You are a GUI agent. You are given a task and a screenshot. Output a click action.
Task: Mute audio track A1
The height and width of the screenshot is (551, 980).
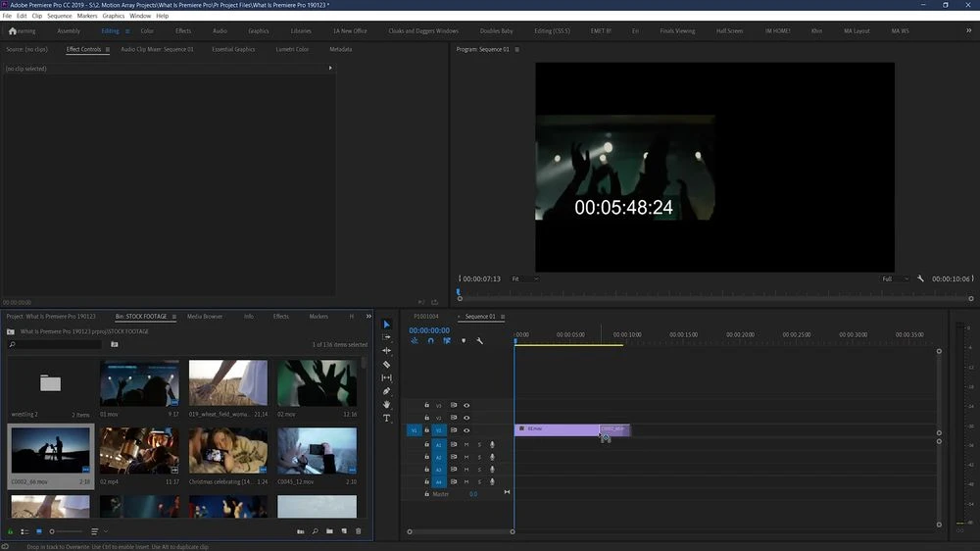click(466, 445)
